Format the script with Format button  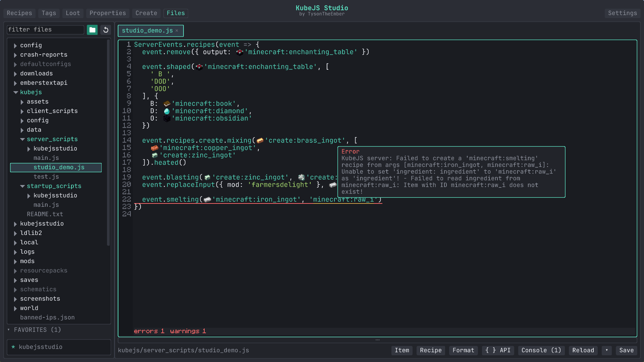463,350
